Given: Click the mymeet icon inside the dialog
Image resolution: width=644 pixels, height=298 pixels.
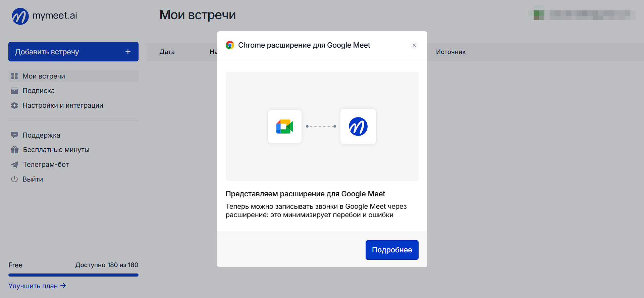Looking at the screenshot, I should coord(358,127).
